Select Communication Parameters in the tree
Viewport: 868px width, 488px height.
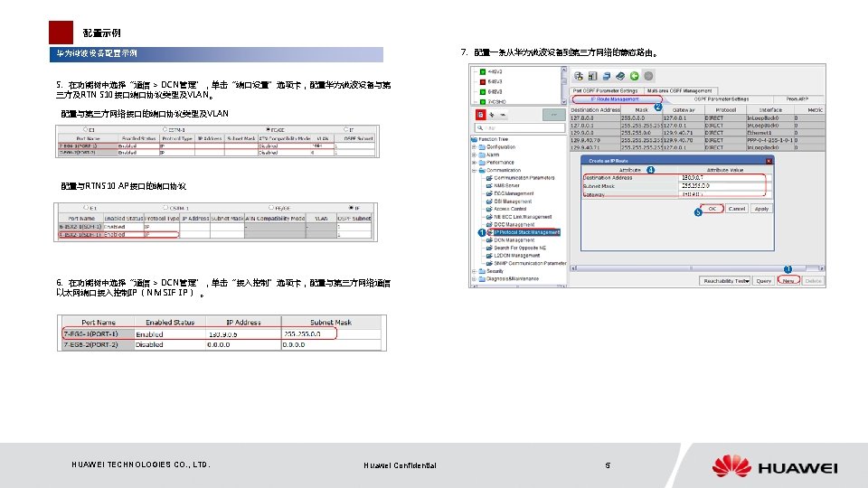[524, 178]
